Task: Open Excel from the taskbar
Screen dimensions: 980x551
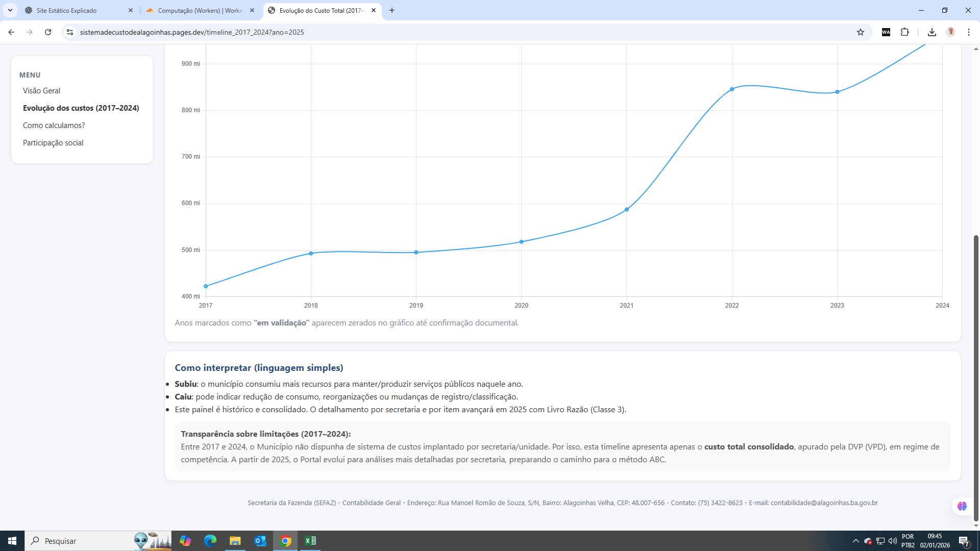Action: [310, 541]
